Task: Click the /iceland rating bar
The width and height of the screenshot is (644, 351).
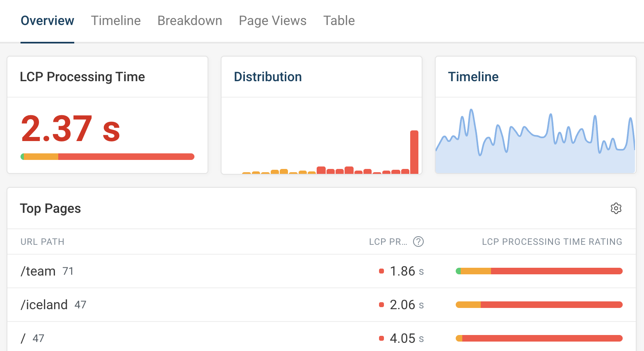Action: (x=539, y=305)
